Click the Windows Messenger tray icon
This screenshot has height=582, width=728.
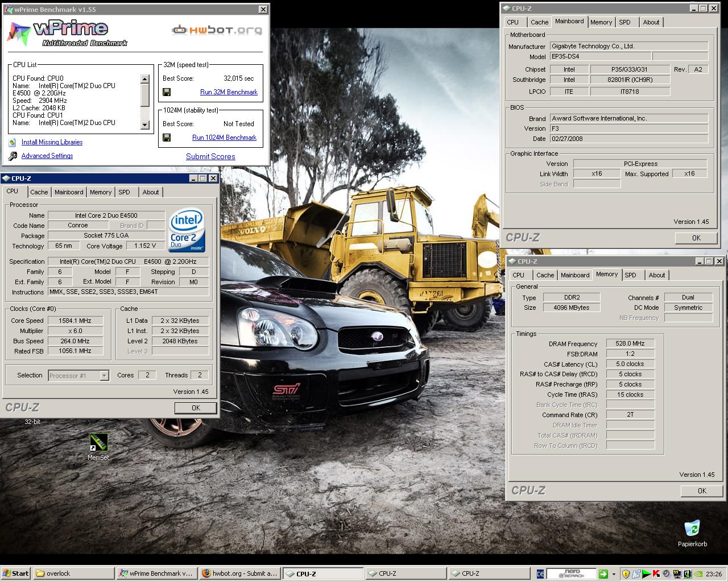(x=636, y=574)
